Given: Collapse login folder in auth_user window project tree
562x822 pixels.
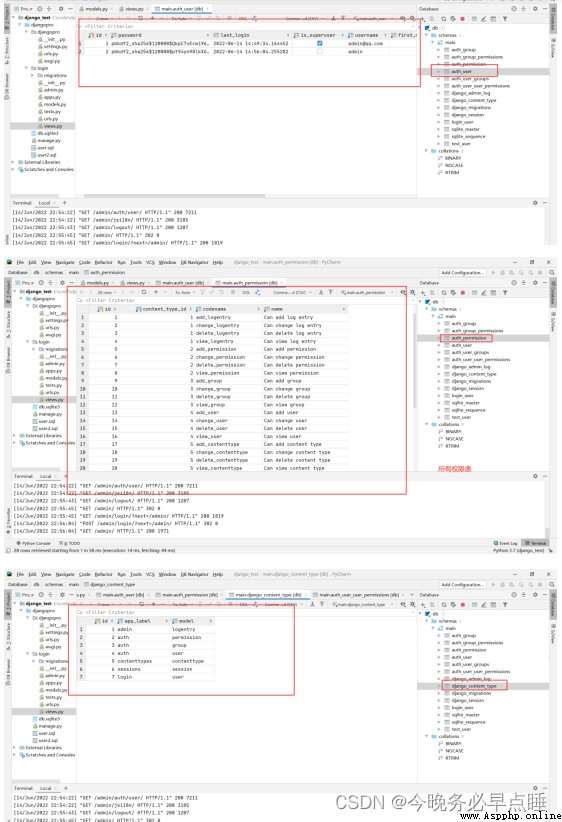Looking at the screenshot, I should (26, 68).
